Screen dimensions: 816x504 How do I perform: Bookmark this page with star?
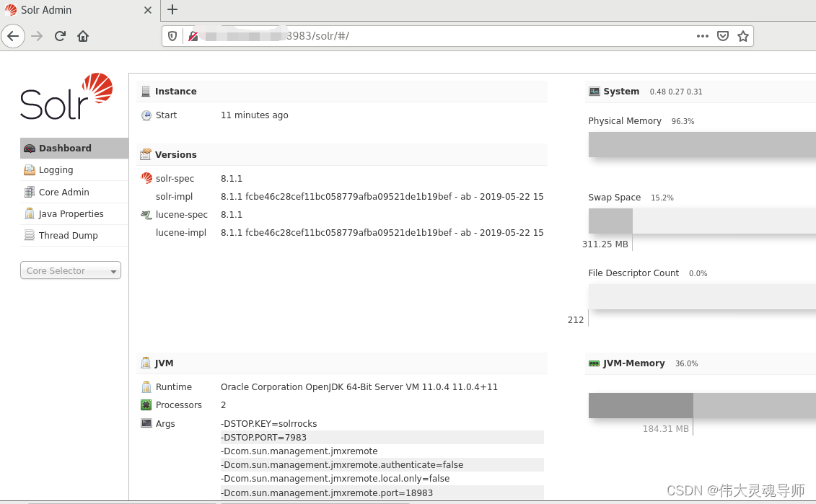[x=743, y=36]
